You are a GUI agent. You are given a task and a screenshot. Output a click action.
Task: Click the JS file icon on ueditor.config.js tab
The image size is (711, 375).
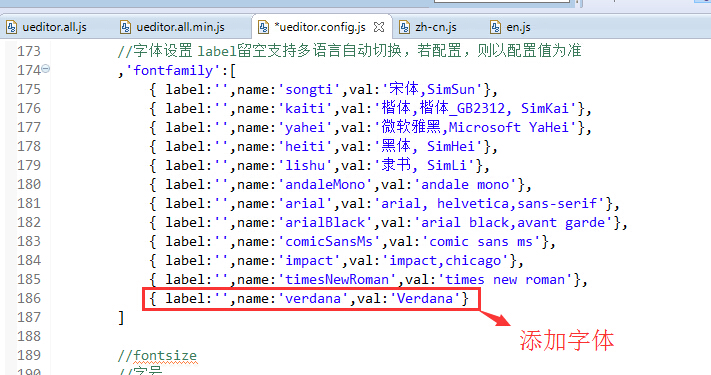(263, 27)
